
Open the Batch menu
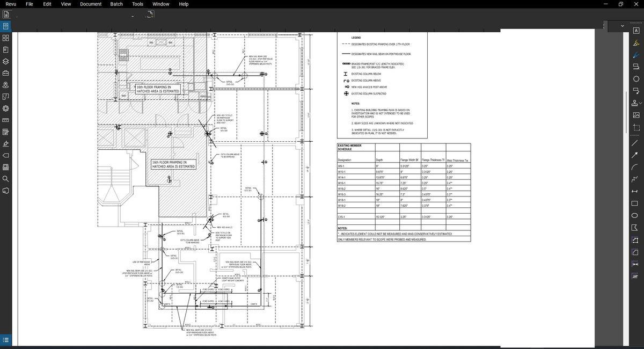(x=116, y=4)
